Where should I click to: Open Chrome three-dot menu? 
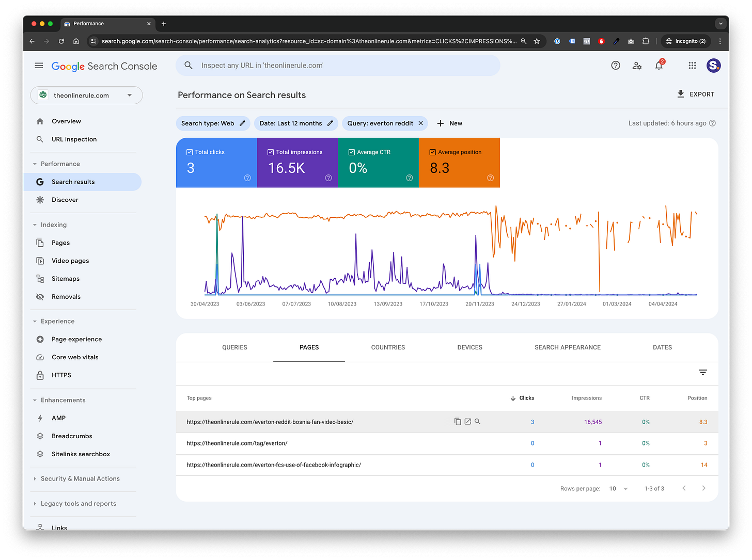coord(720,41)
